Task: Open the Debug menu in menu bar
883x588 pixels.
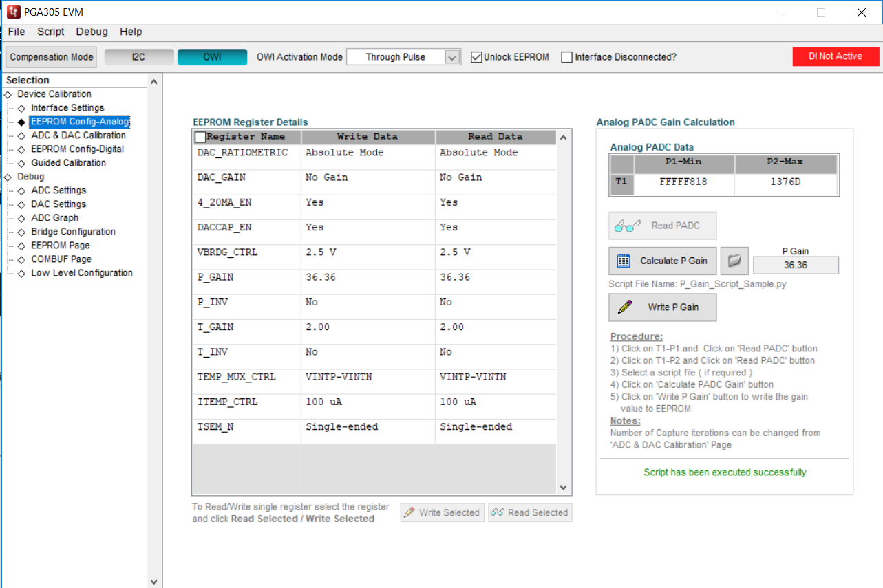Action: 92,32
